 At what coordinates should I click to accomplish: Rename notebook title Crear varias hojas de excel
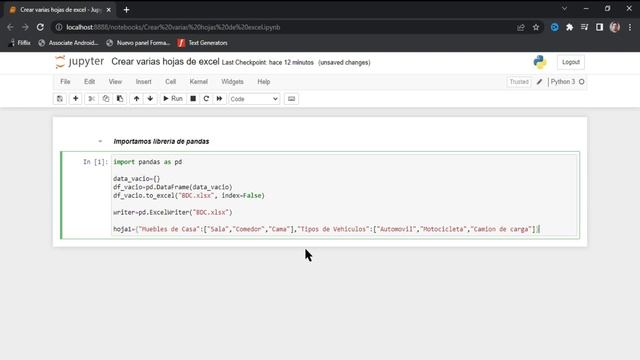point(165,62)
